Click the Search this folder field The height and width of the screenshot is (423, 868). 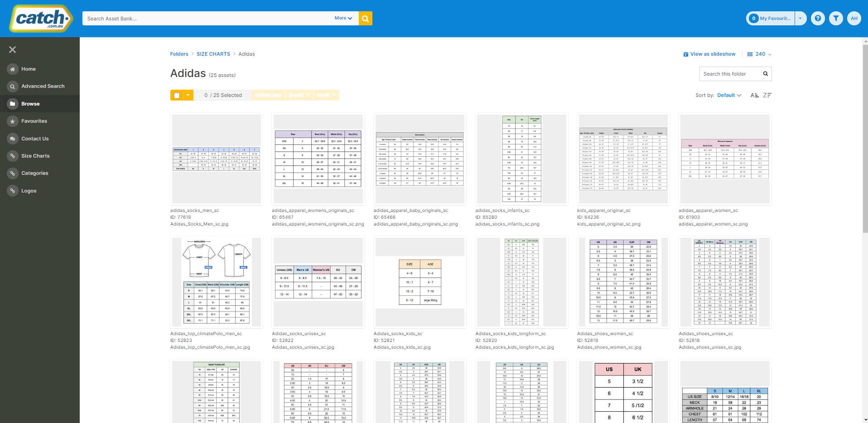730,74
